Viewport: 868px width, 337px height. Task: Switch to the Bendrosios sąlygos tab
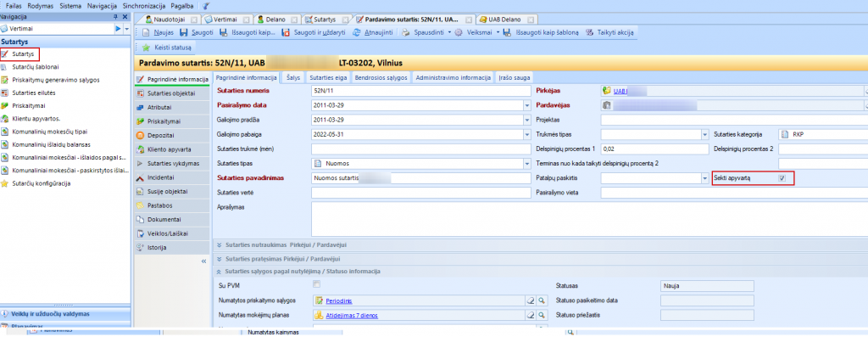pyautogui.click(x=381, y=78)
